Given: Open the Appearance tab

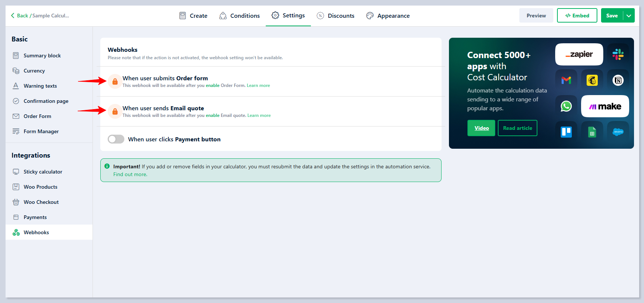Looking at the screenshot, I should (x=388, y=16).
